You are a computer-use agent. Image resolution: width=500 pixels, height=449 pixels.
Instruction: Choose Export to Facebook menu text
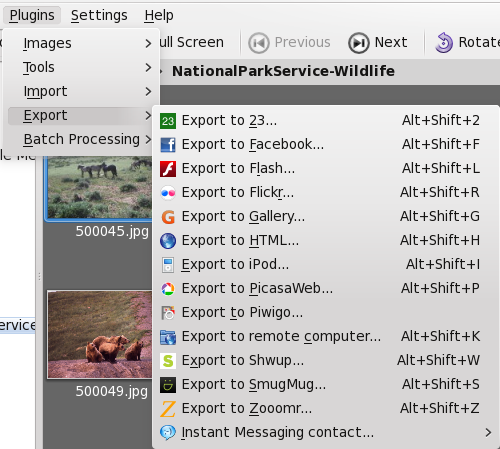point(253,145)
